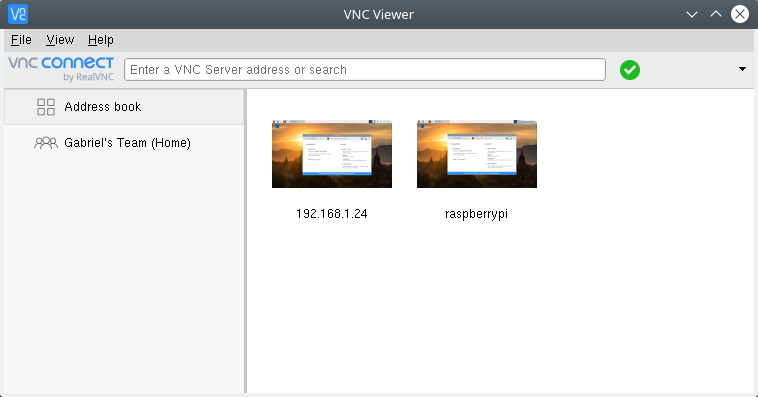Viewport: 758px width, 397px height.
Task: Select the 192.168.1.24 connection thumbnail
Action: pyautogui.click(x=332, y=154)
